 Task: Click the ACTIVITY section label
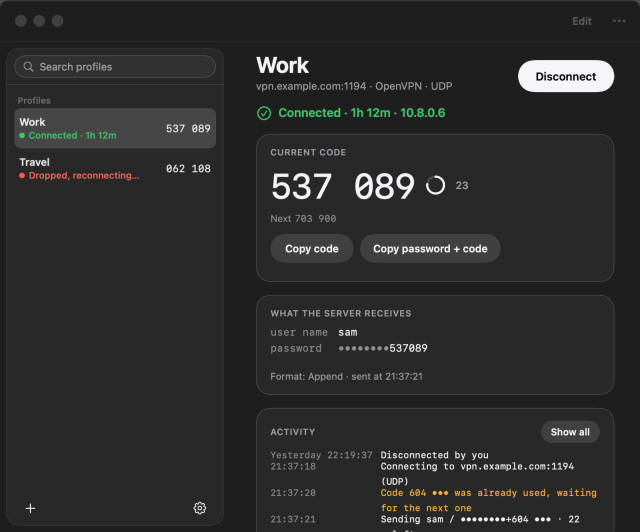point(293,432)
